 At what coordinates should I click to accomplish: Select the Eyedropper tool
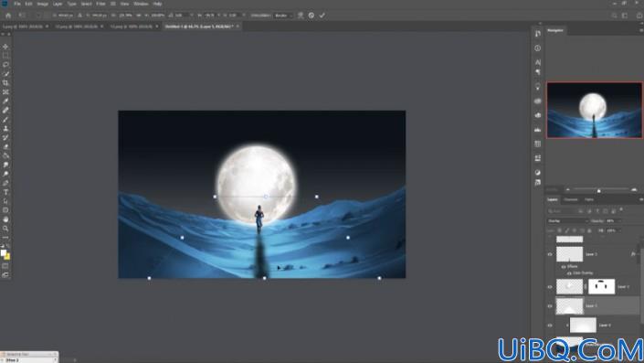(x=5, y=101)
